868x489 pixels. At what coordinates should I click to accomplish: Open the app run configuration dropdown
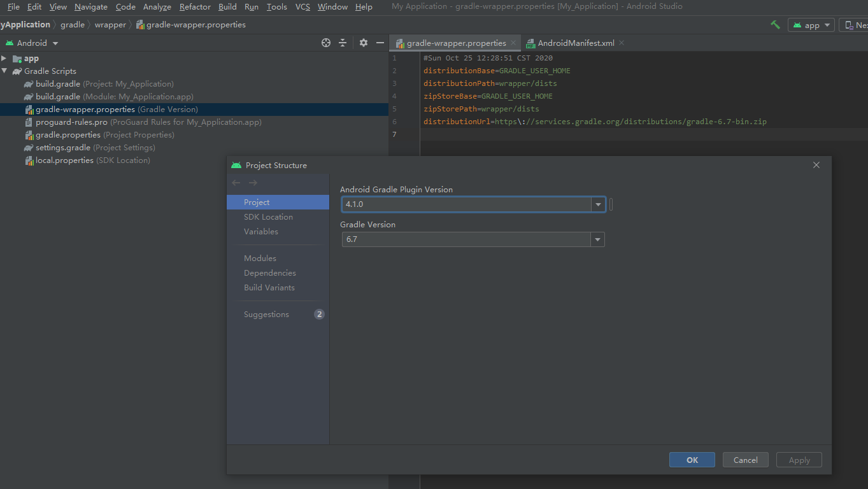(828, 25)
